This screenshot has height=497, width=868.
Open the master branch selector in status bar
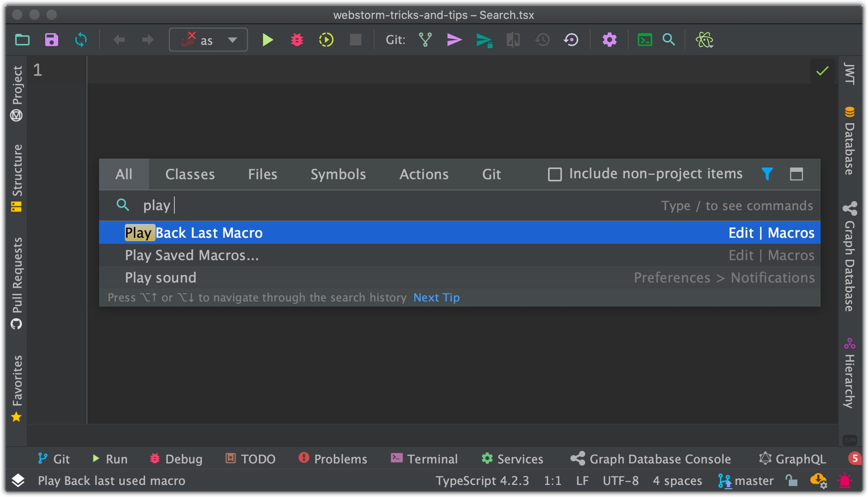tap(746, 480)
